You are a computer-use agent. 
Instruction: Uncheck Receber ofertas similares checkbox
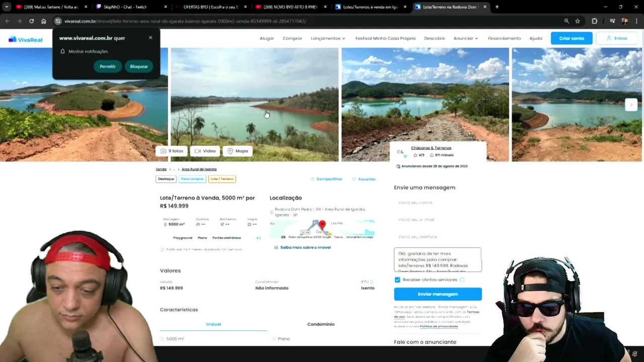click(x=397, y=280)
